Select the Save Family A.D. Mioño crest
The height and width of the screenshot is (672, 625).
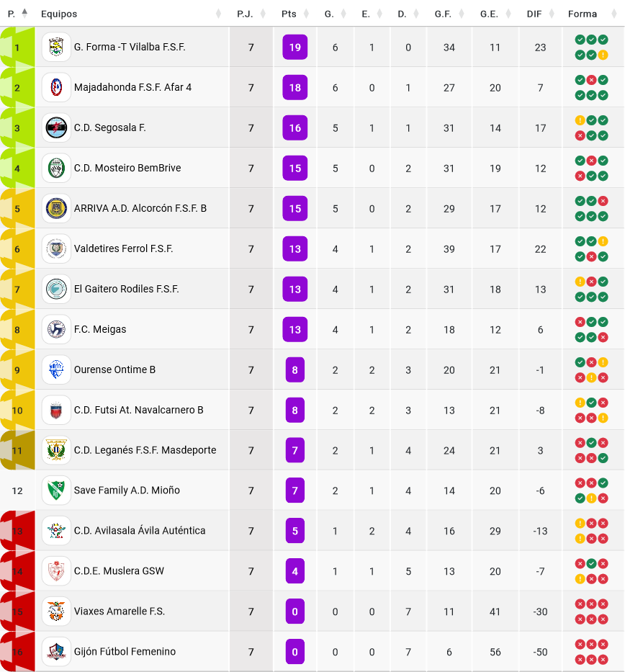(x=56, y=490)
